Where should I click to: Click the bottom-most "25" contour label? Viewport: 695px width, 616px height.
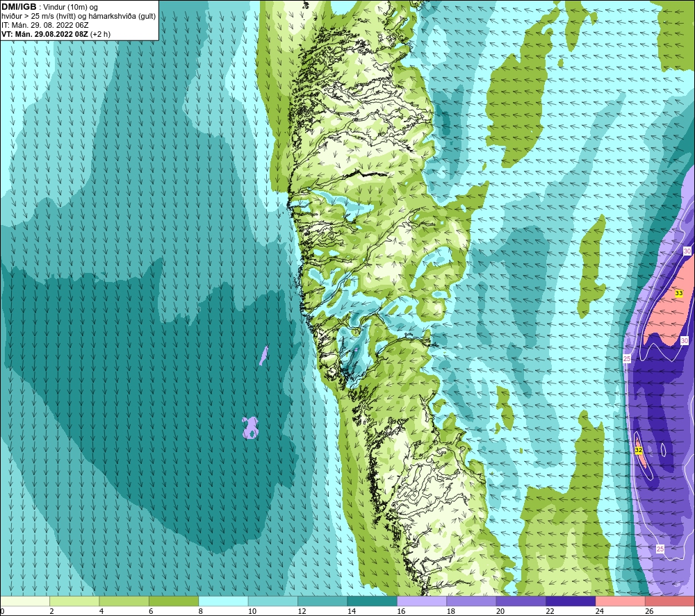(x=660, y=549)
